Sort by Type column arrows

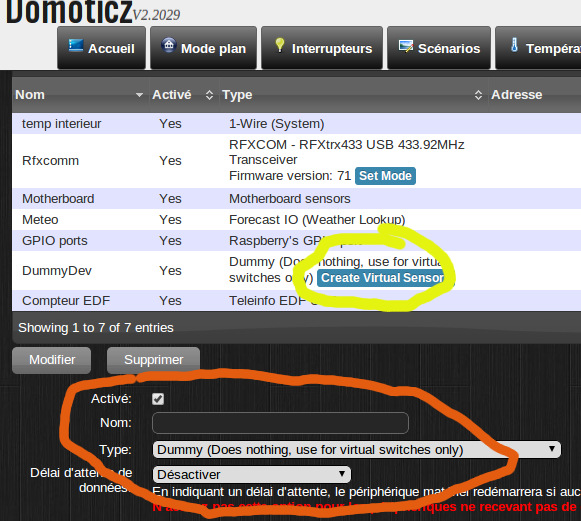tap(478, 95)
